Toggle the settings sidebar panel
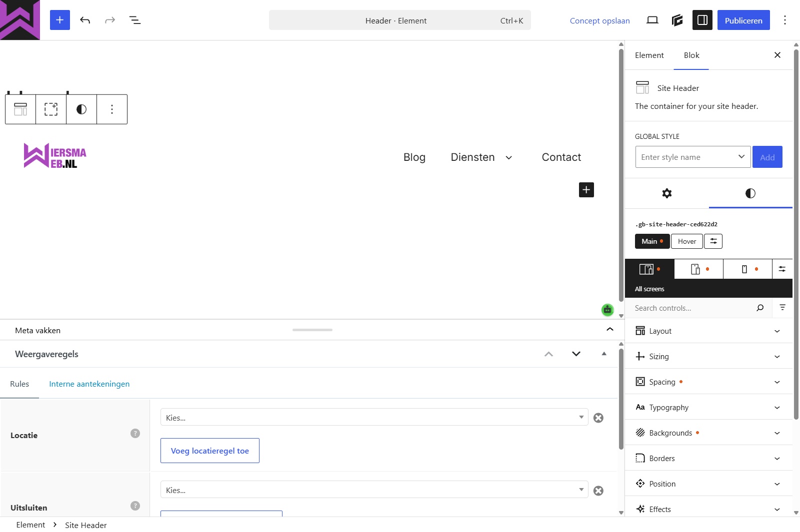The height and width of the screenshot is (532, 800). (x=702, y=20)
